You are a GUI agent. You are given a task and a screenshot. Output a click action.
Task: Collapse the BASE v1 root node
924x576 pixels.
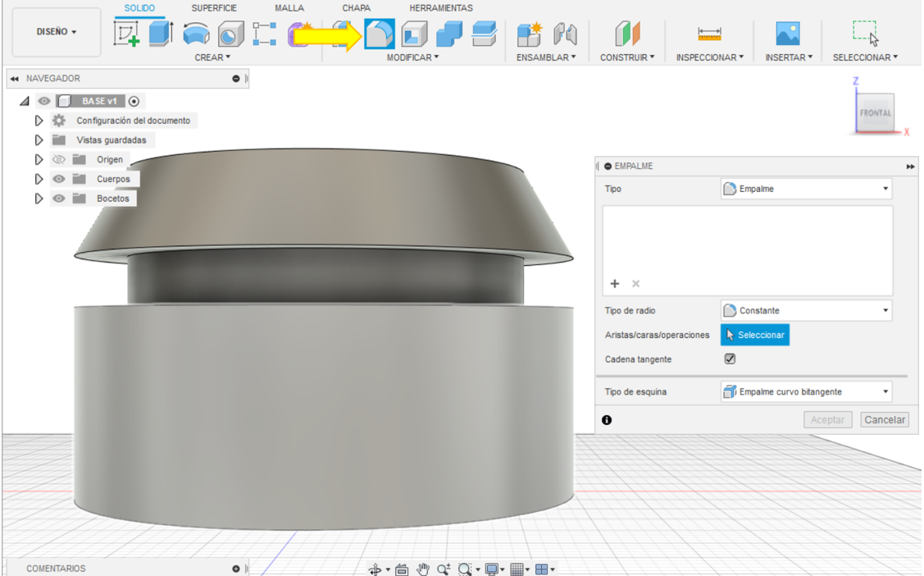[x=25, y=102]
